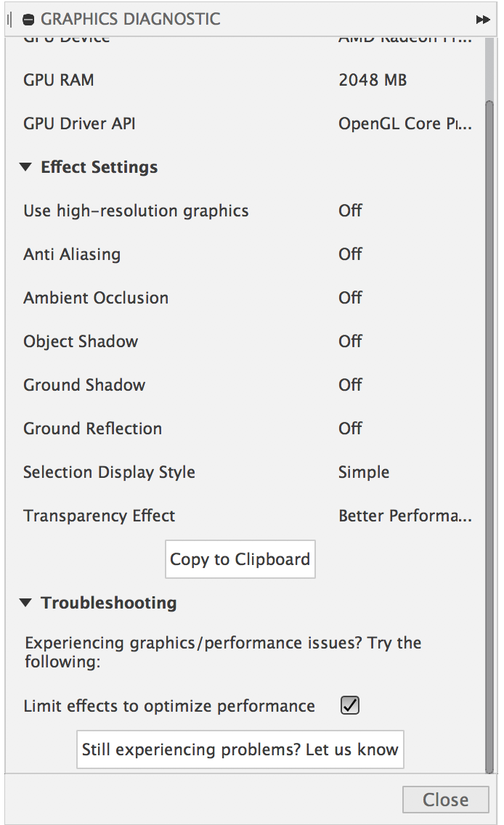Uncheck Limit effects to optimize performance
This screenshot has height=825, width=504.
point(349,704)
